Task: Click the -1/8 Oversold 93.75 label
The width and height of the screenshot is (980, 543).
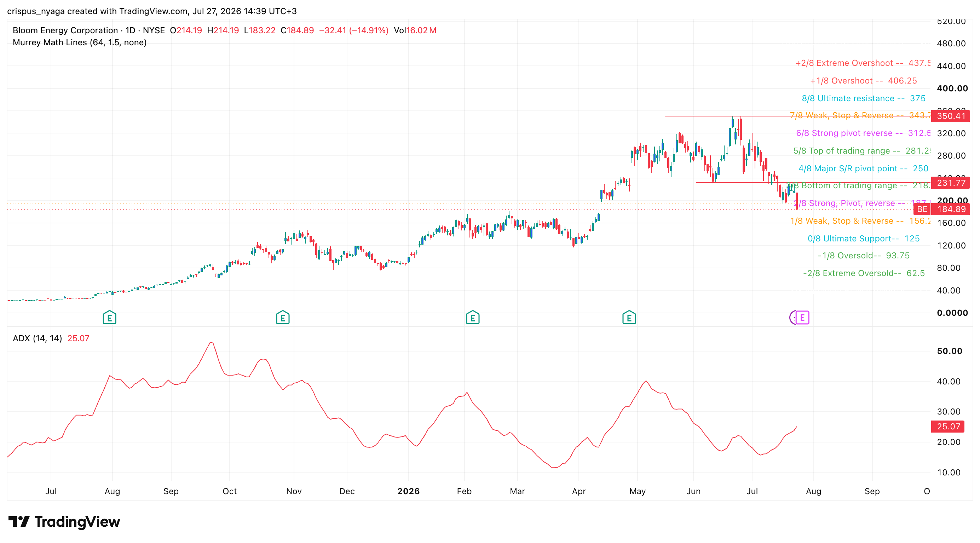Action: pyautogui.click(x=863, y=256)
